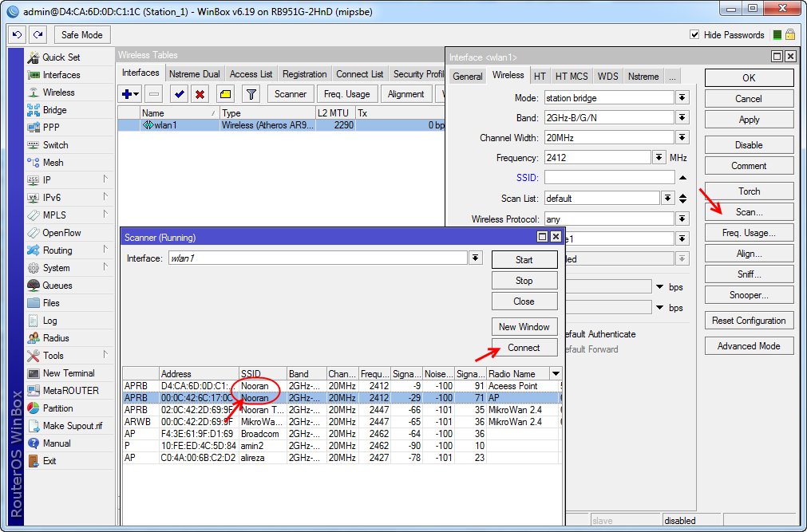Switch to the Nstreme Dual tab
This screenshot has width=807, height=532.
tap(195, 74)
